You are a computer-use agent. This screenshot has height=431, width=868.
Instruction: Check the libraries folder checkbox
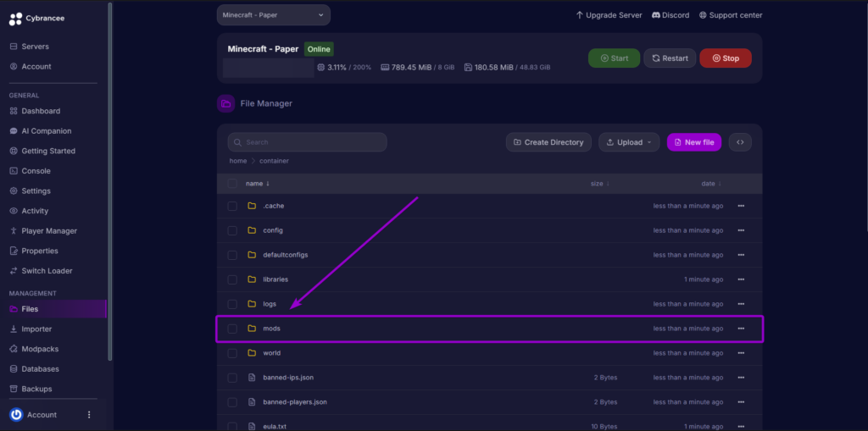(x=232, y=279)
